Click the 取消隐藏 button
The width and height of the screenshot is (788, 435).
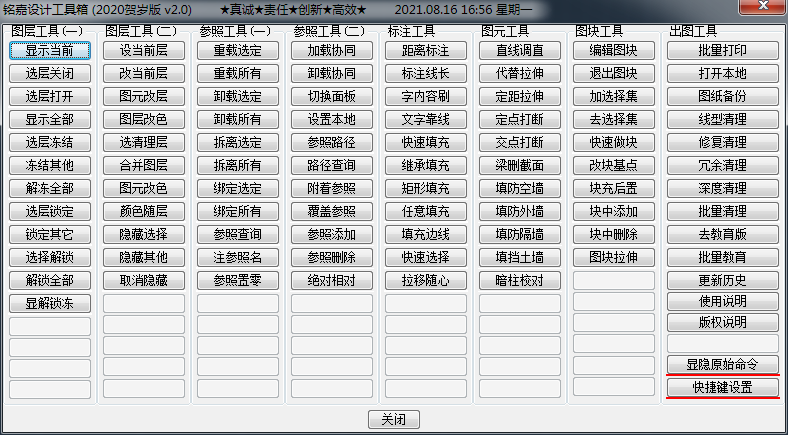(144, 280)
